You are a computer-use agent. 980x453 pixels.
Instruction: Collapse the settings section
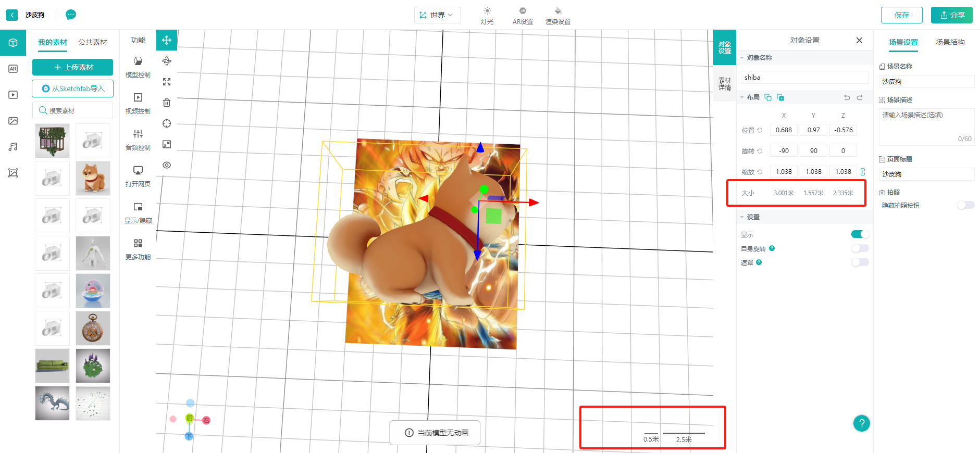[742, 217]
